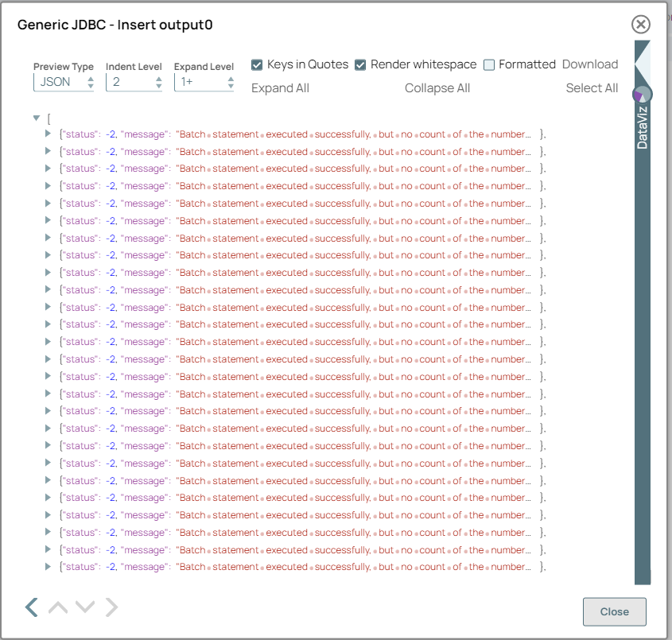The width and height of the screenshot is (672, 640).
Task: Click the right arrow navigation icon
Action: tap(111, 608)
